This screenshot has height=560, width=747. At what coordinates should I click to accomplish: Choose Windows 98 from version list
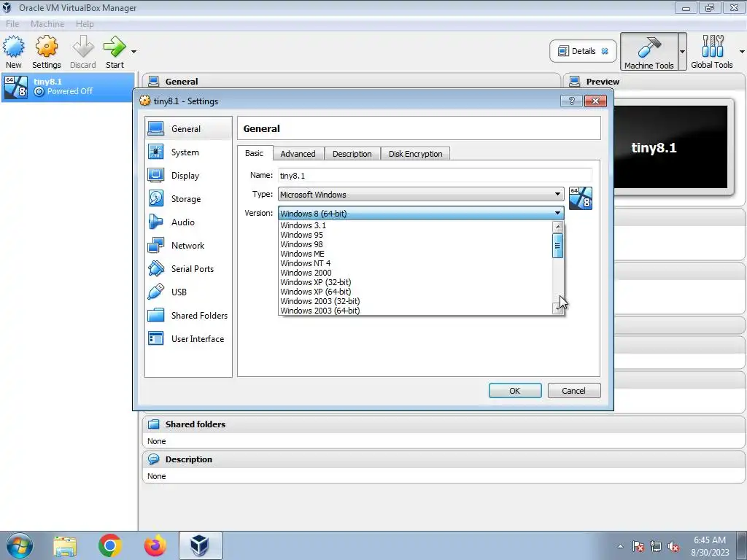pos(415,244)
